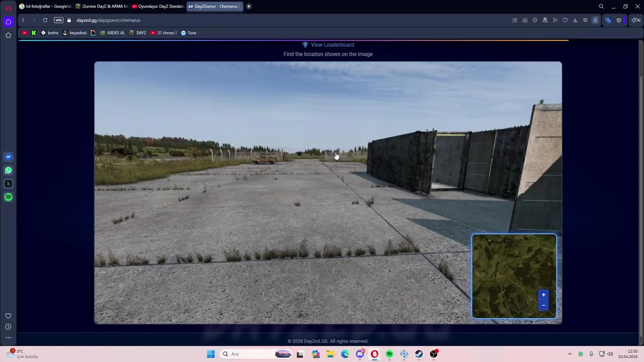Click the microphone icon in system tray
Image resolution: width=644 pixels, height=362 pixels.
coord(591,354)
